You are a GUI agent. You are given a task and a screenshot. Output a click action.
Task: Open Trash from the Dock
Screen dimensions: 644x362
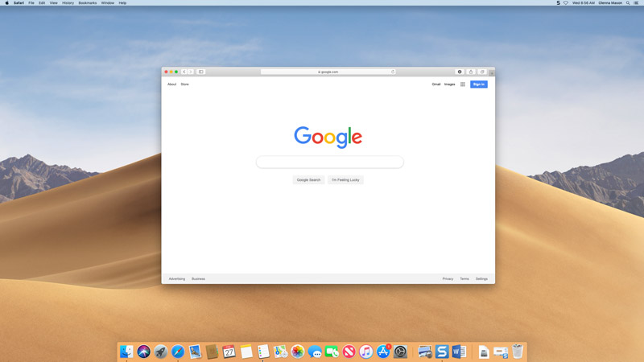pyautogui.click(x=518, y=352)
